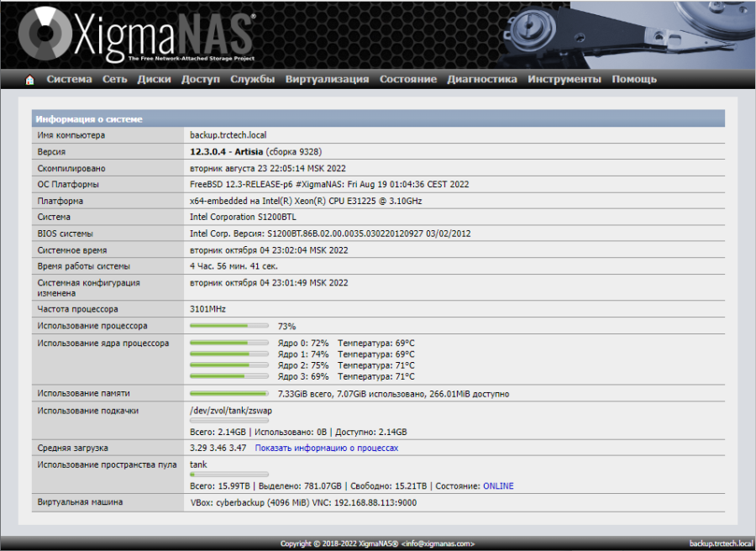This screenshot has width=756, height=551.
Task: Click the memory usage progress bar
Action: pyautogui.click(x=229, y=393)
